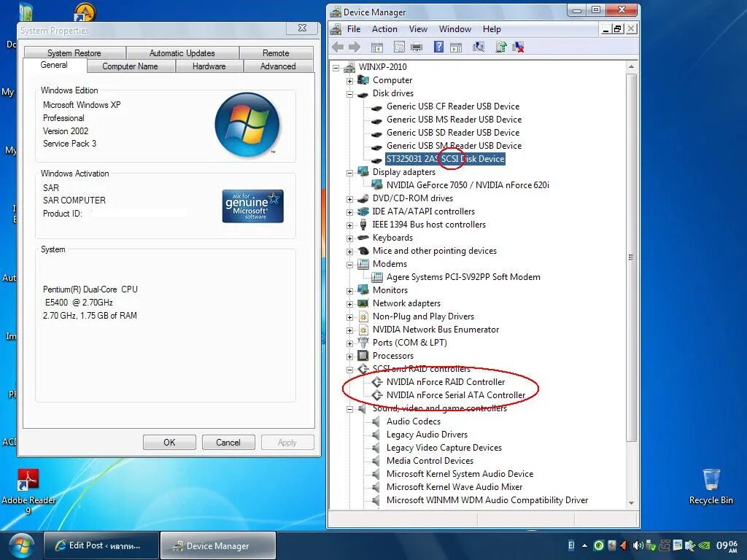Click the Device Manager taskbar button
The height and width of the screenshot is (560, 747).
[217, 545]
